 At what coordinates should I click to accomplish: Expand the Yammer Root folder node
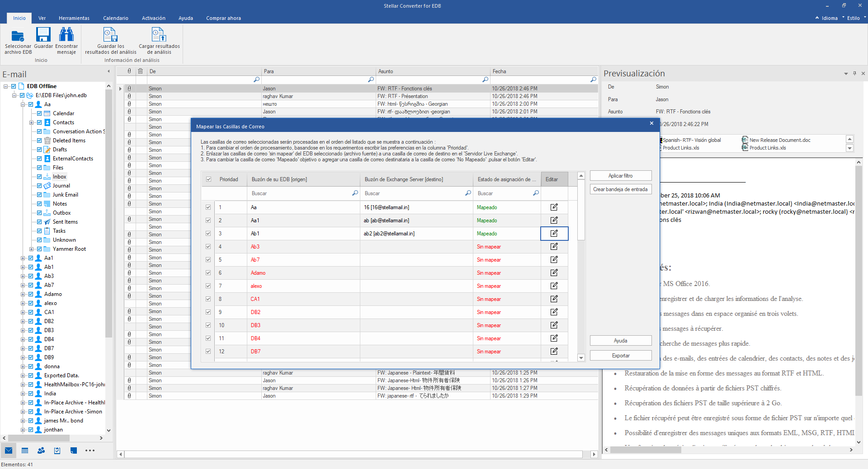31,249
